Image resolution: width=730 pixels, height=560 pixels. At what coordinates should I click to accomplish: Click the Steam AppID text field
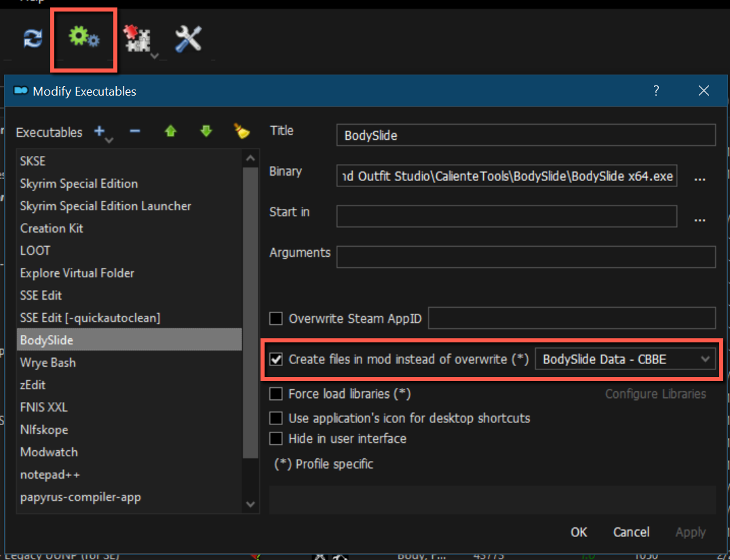click(x=572, y=318)
